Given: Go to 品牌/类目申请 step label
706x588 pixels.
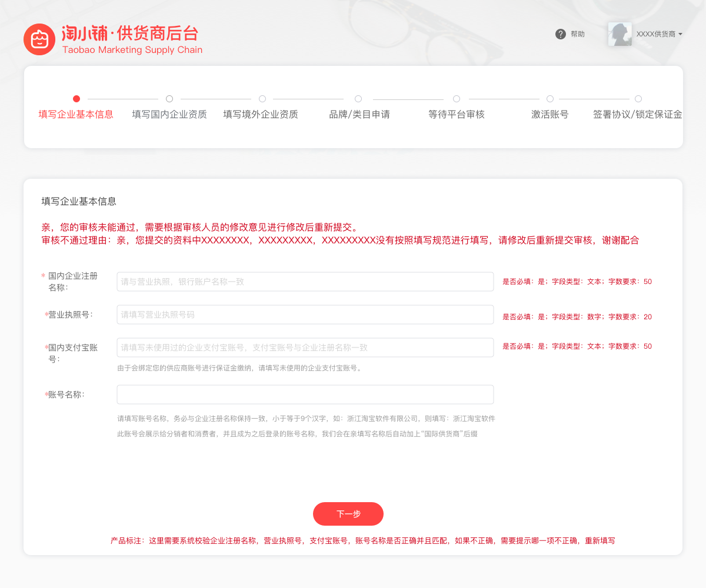Looking at the screenshot, I should 359,115.
